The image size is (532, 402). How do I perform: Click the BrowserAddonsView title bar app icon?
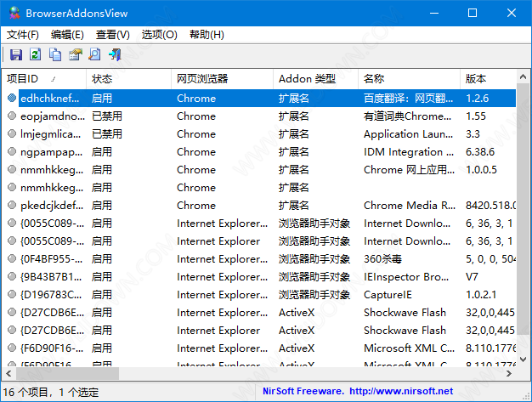click(14, 13)
